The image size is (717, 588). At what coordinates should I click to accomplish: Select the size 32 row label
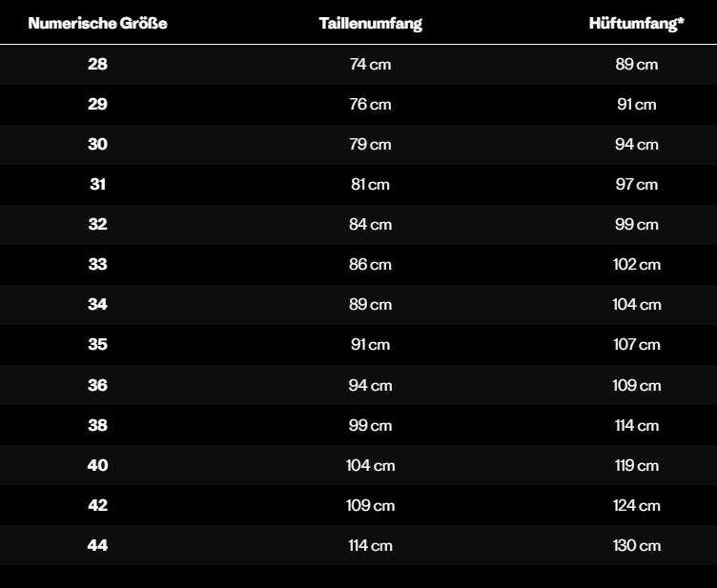(98, 225)
